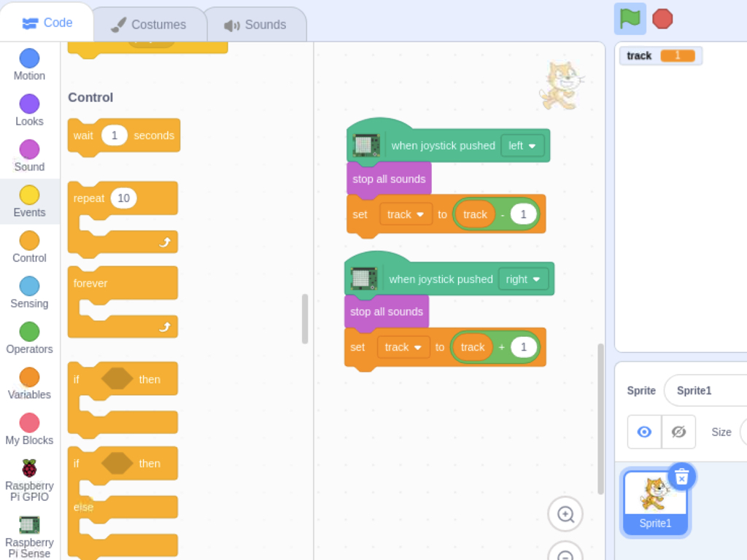This screenshot has width=747, height=560.
Task: Click Sense HAT icon on joystick right block
Action: click(x=364, y=279)
